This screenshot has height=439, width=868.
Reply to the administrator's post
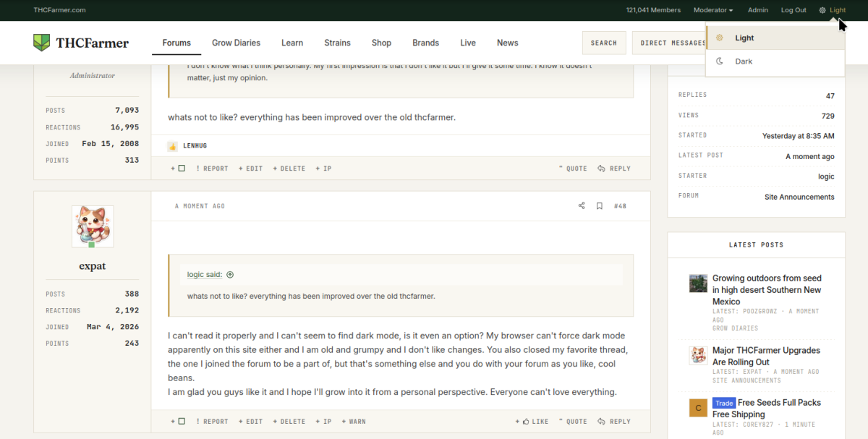(x=614, y=169)
